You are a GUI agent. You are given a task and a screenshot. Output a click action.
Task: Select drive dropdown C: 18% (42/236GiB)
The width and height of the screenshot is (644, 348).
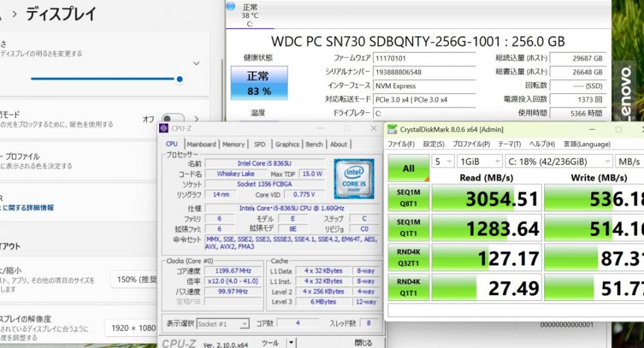pyautogui.click(x=559, y=162)
